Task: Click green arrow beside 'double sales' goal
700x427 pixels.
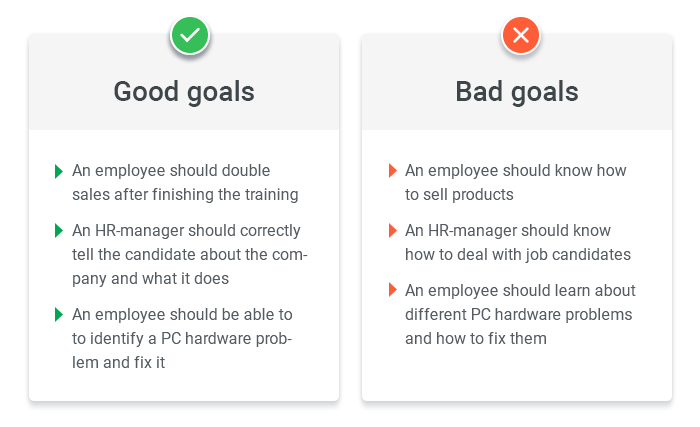Action: (58, 171)
